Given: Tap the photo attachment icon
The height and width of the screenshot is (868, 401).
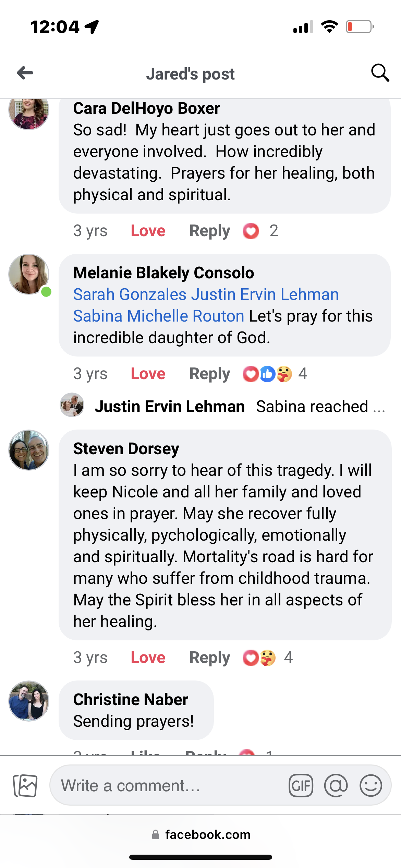Looking at the screenshot, I should tap(25, 785).
